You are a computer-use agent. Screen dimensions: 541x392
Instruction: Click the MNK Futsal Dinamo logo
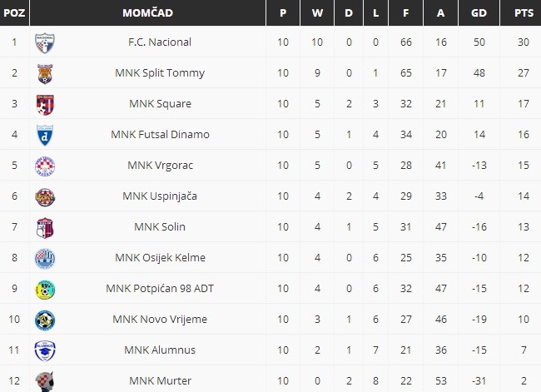44,135
